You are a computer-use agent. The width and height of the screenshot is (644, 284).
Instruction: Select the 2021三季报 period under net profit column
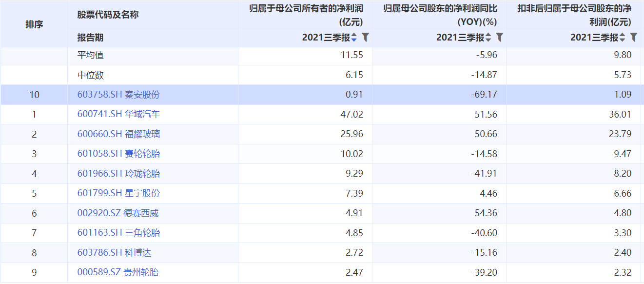click(x=326, y=38)
